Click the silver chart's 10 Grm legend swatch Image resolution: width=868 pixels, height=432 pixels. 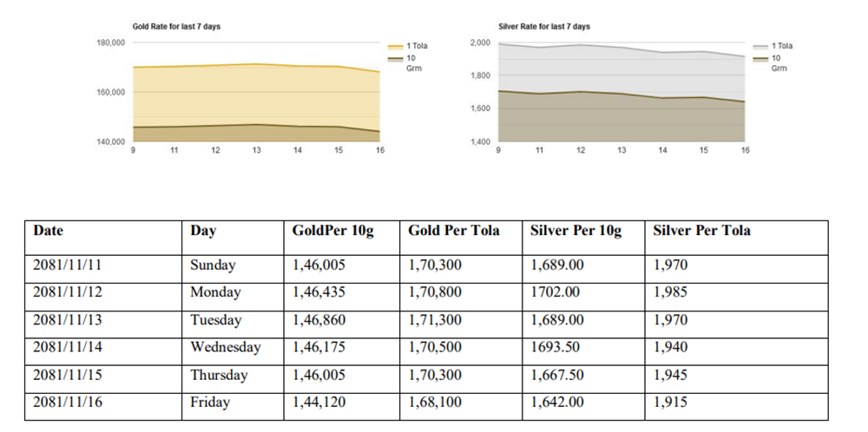click(759, 58)
